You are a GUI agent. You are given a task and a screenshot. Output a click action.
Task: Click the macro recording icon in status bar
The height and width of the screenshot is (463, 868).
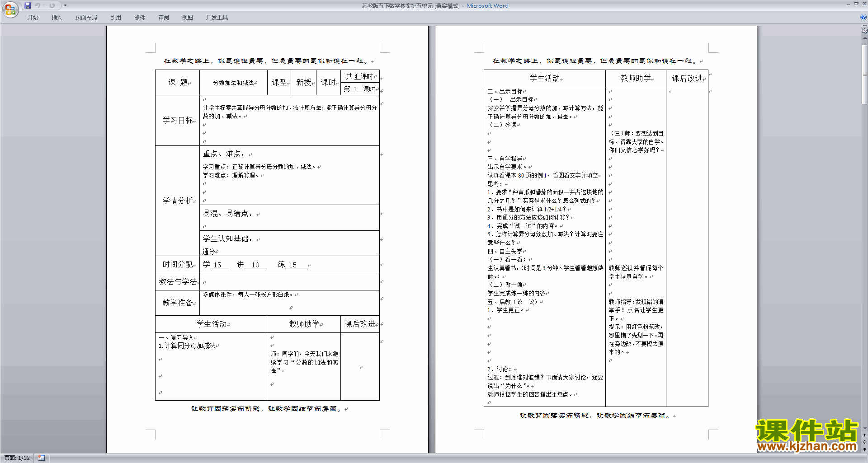pos(42,458)
